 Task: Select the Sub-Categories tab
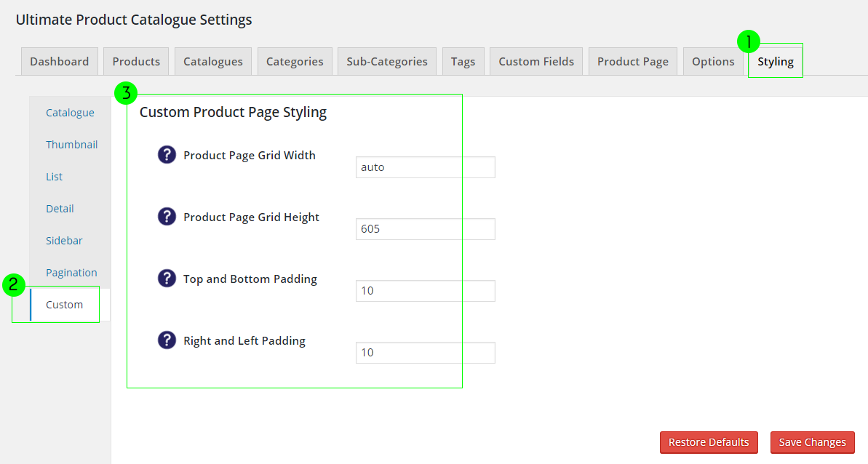[x=387, y=61]
